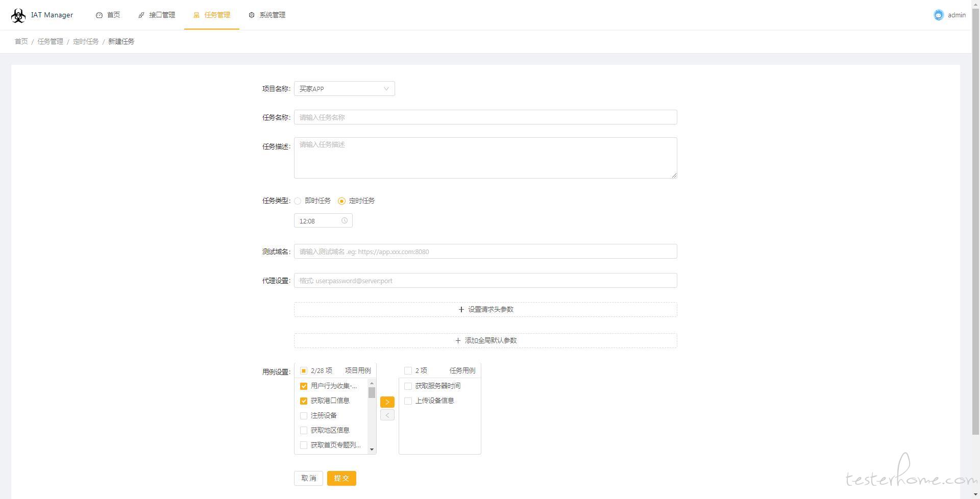
Task: Open the 项目名称 dropdown
Action: 344,89
